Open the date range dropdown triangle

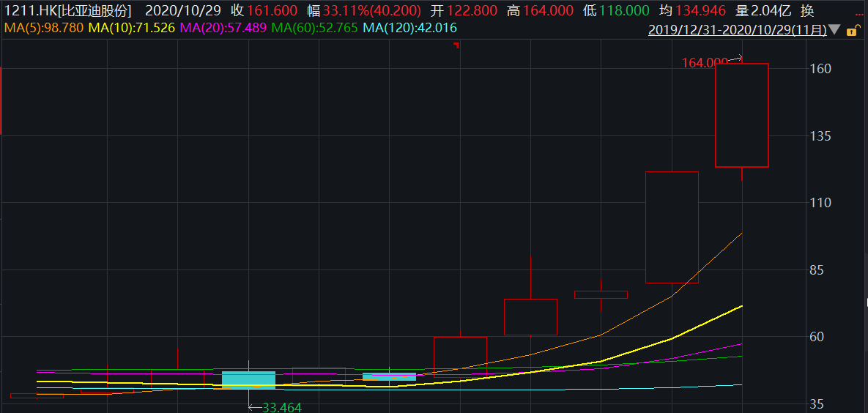pos(835,30)
